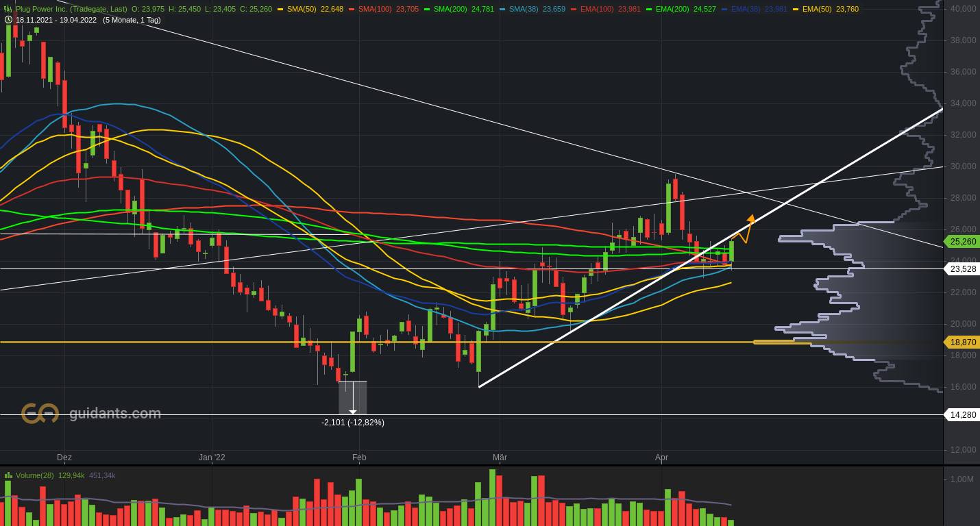Image resolution: width=980 pixels, height=526 pixels.
Task: Click the EMA(200) value 24,527
Action: coord(705,9)
